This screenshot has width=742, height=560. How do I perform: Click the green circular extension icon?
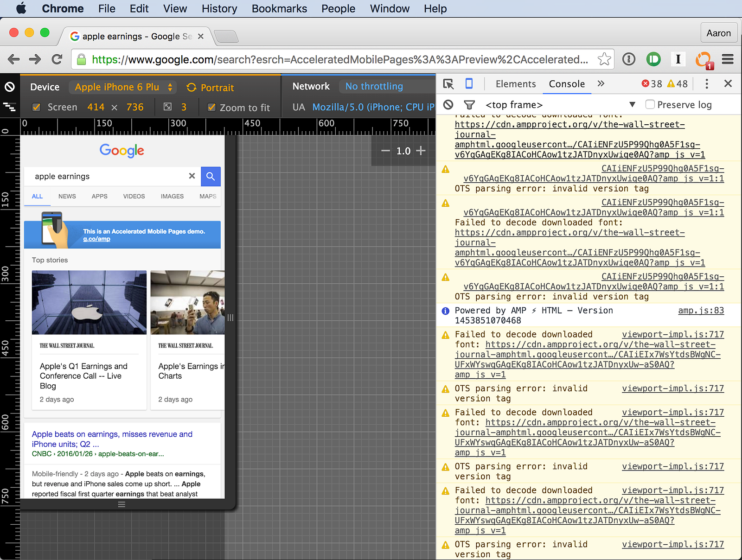click(x=653, y=59)
